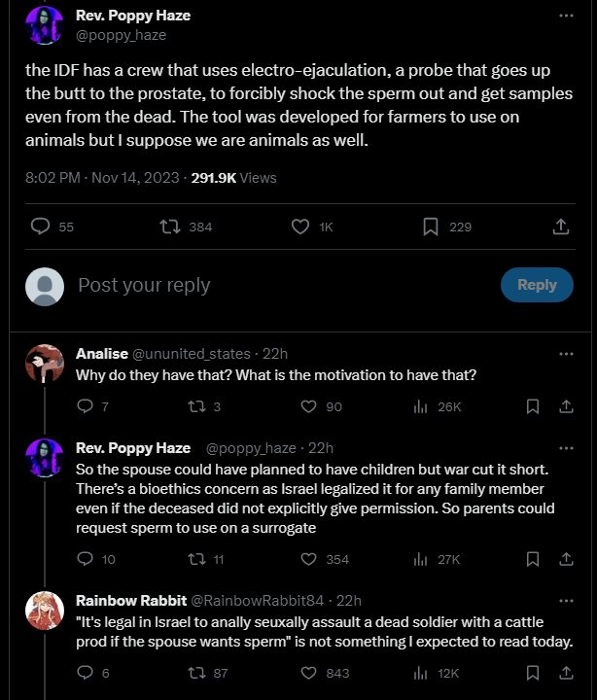
Task: View analytics of Poppy Haze's 27K-view reply
Action: pos(421,559)
